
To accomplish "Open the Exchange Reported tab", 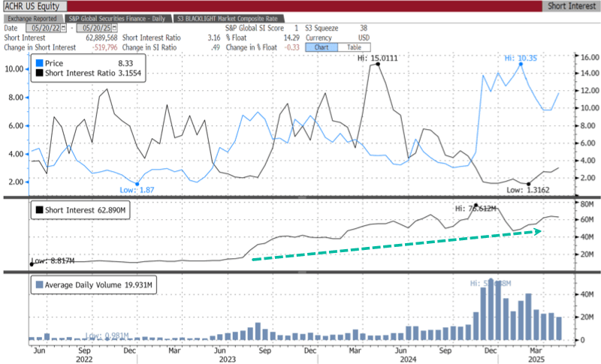I will (32, 17).
